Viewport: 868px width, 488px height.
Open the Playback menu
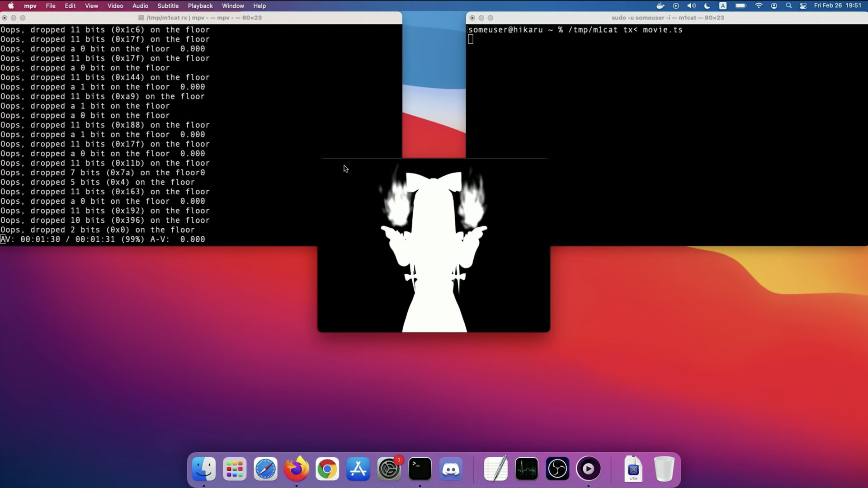pos(200,6)
